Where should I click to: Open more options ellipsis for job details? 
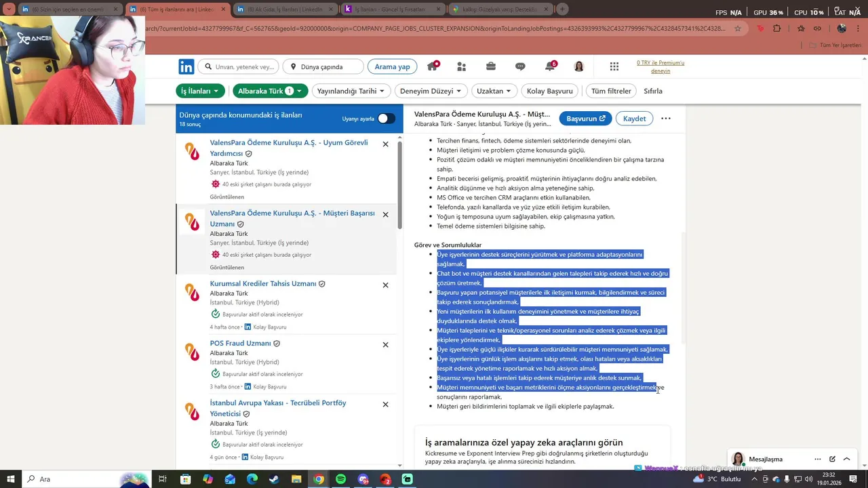[x=666, y=118]
